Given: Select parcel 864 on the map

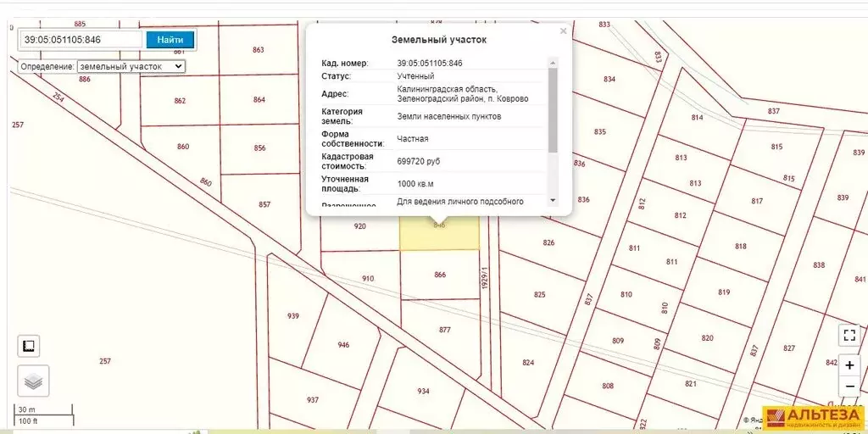Looking at the screenshot, I should (259, 100).
